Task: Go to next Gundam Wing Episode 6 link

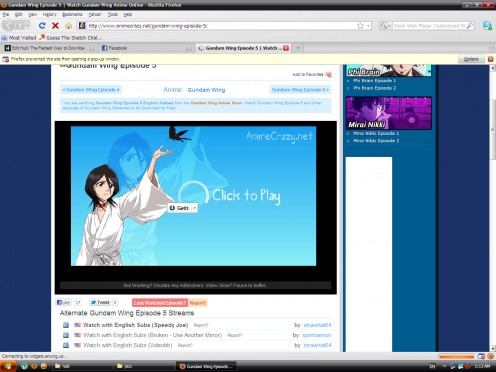Action: click(300, 90)
